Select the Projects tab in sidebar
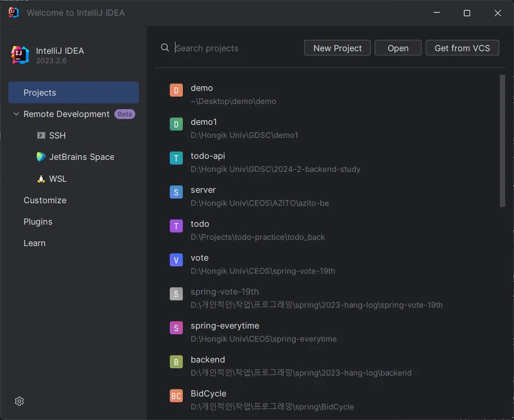Viewport: 514px width, 420px height. pyautogui.click(x=74, y=92)
